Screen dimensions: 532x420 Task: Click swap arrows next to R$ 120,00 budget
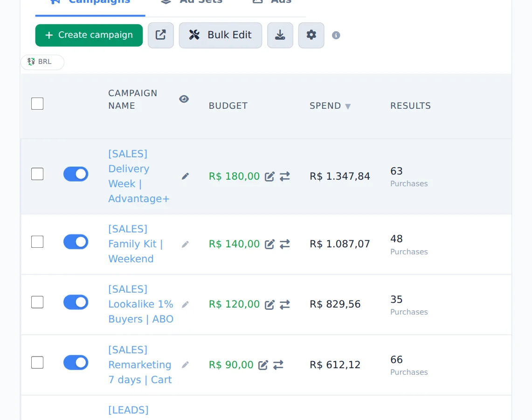tap(285, 305)
